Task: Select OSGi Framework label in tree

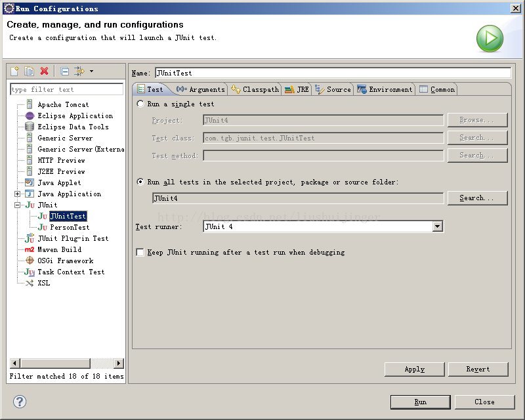Action: pyautogui.click(x=65, y=261)
